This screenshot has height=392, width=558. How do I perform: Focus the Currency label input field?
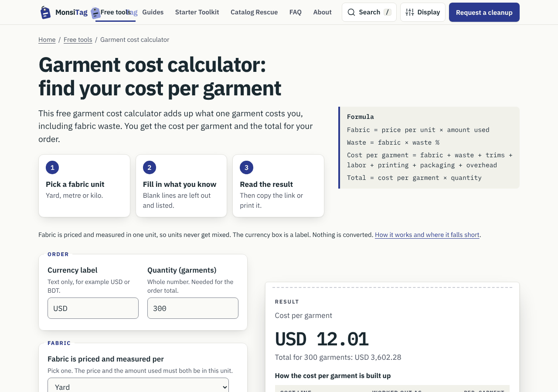[x=93, y=308]
